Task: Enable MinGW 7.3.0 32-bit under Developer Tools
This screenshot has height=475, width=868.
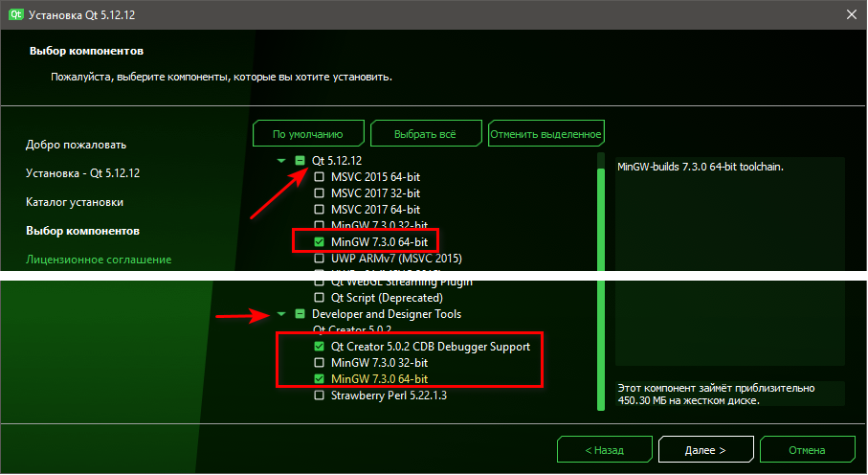Action: 320,363
